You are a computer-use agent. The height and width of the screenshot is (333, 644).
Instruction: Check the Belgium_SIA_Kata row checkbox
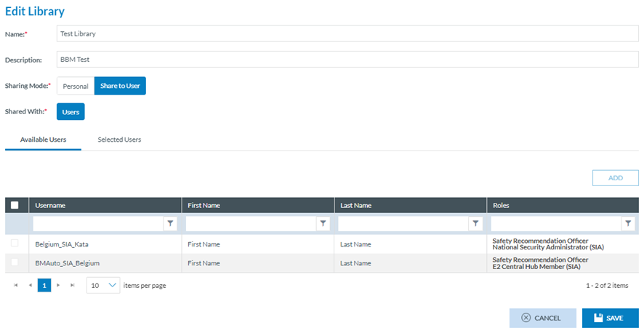coord(15,244)
